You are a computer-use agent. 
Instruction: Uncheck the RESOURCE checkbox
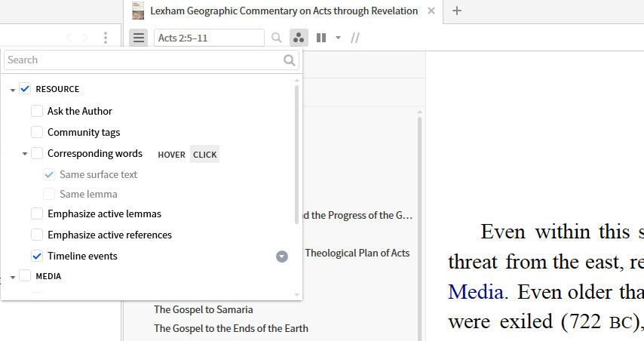25,89
